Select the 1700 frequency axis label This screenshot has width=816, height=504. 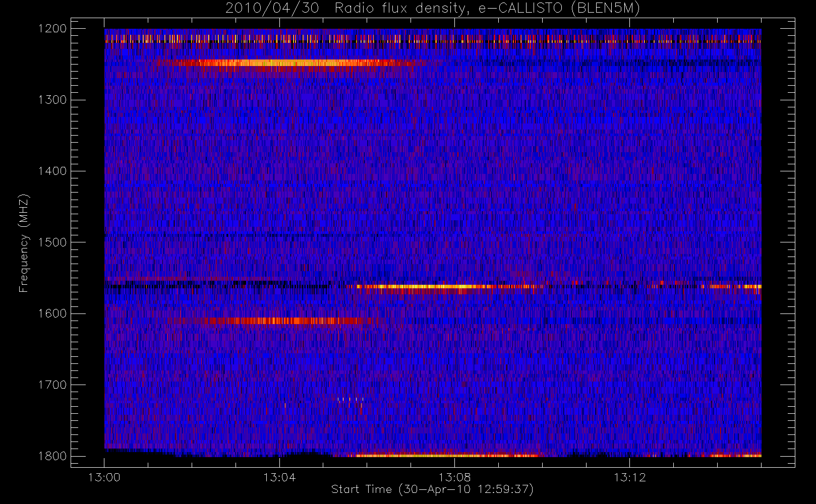[x=52, y=385]
